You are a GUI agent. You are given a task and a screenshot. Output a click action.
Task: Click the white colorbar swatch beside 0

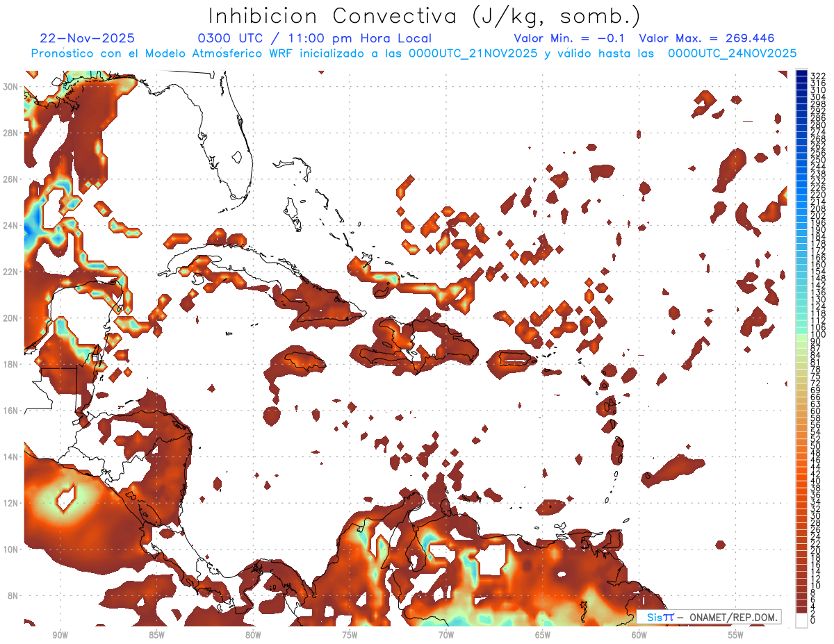point(801,622)
